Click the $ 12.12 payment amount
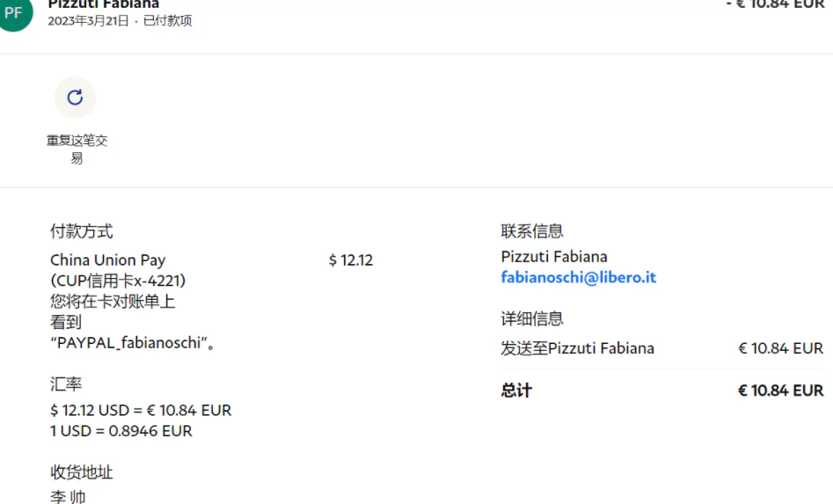This screenshot has height=504, width=833. 350,260
